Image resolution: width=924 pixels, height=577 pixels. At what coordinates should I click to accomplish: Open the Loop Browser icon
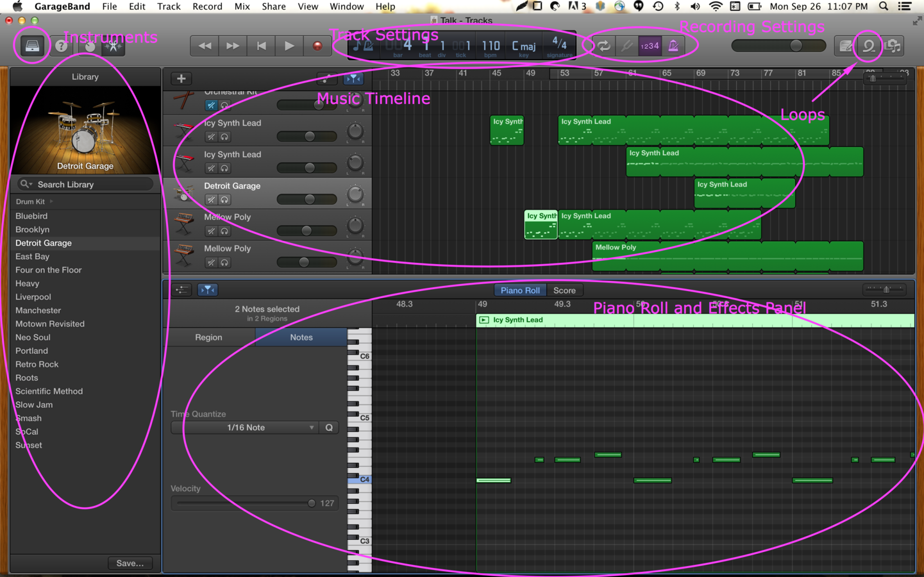[869, 46]
